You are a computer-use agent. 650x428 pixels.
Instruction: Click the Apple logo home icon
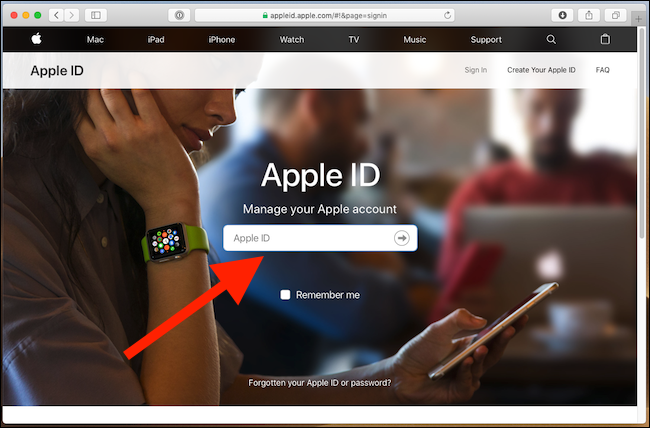click(x=36, y=39)
